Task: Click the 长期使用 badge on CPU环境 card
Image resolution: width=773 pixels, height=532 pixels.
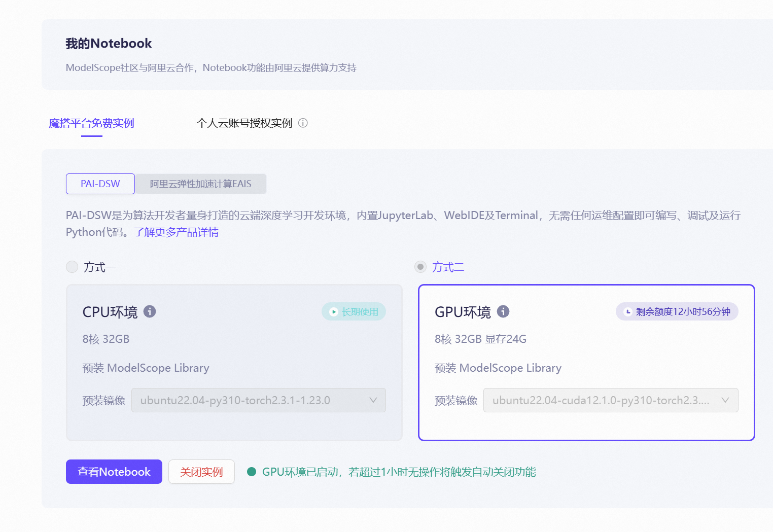Action: 354,311
